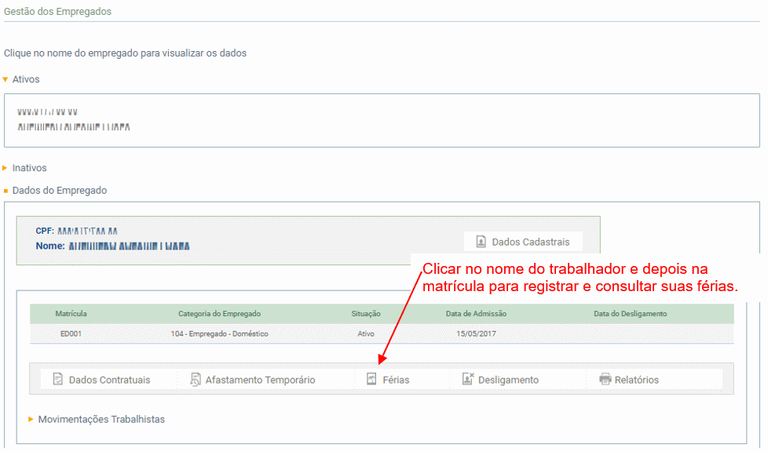Click the employee CPF in Ativos box

[x=48, y=112]
